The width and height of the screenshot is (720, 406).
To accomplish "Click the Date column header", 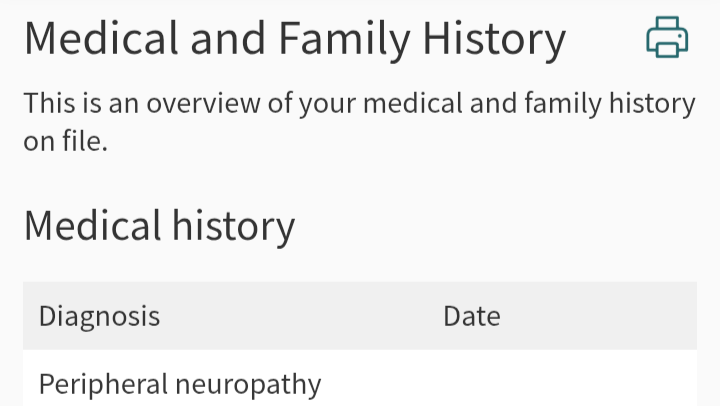I will click(x=472, y=317).
